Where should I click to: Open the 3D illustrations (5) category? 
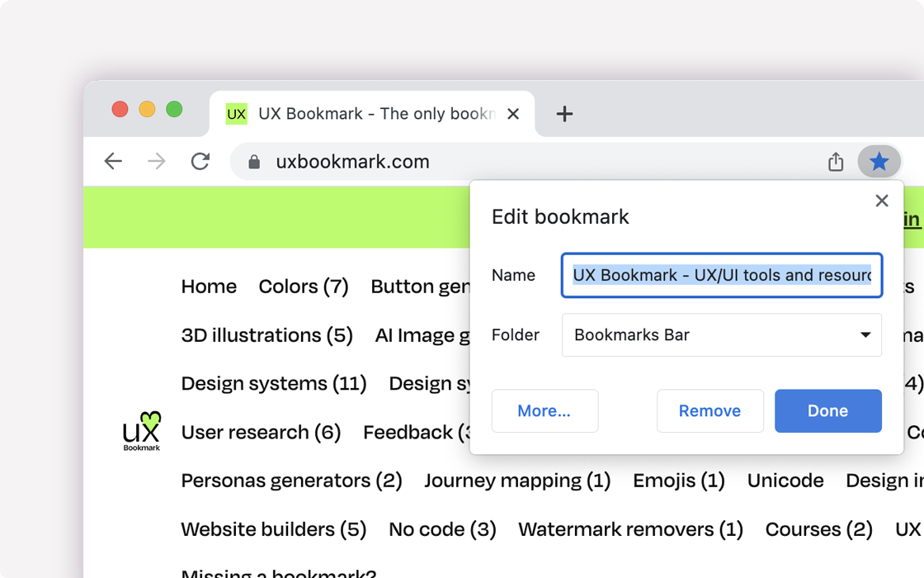tap(267, 335)
